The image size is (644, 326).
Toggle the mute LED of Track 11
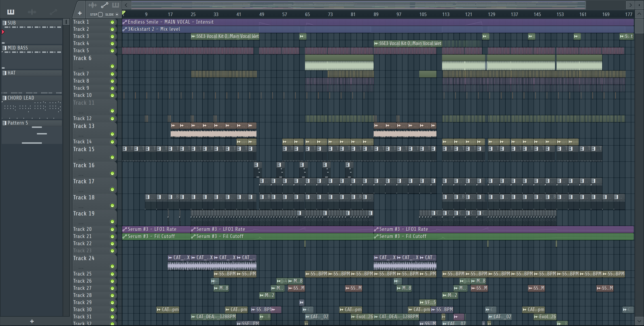[x=112, y=111]
